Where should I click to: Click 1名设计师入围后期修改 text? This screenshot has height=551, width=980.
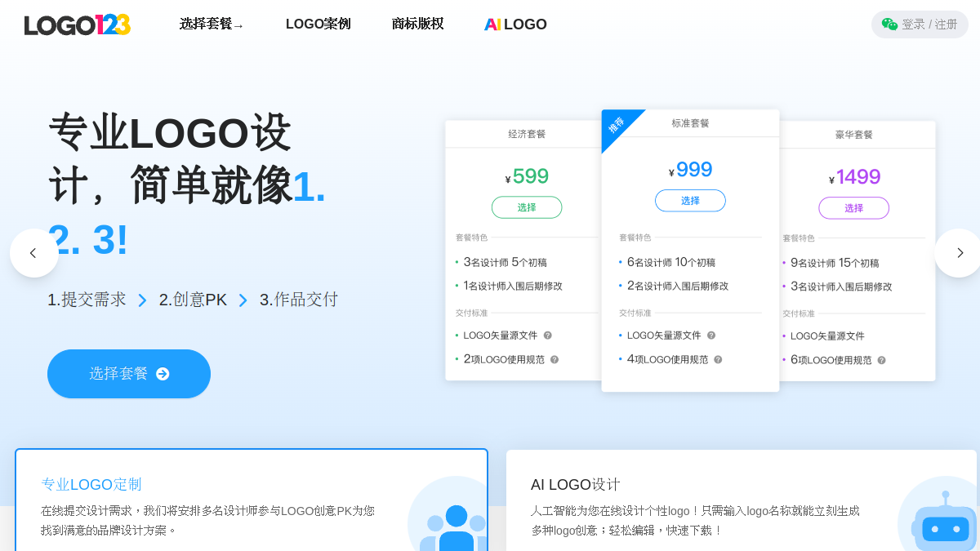[x=513, y=286]
